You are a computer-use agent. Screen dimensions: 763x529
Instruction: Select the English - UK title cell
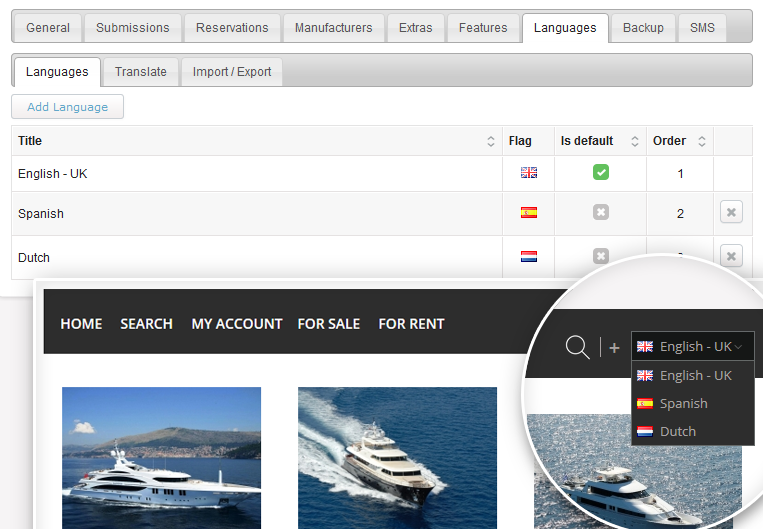(x=257, y=174)
